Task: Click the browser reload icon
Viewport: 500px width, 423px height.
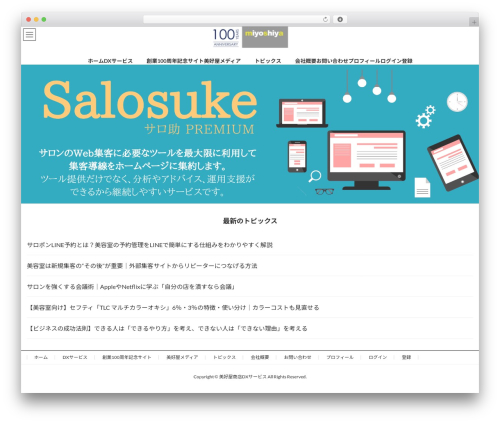Action: 325,19
